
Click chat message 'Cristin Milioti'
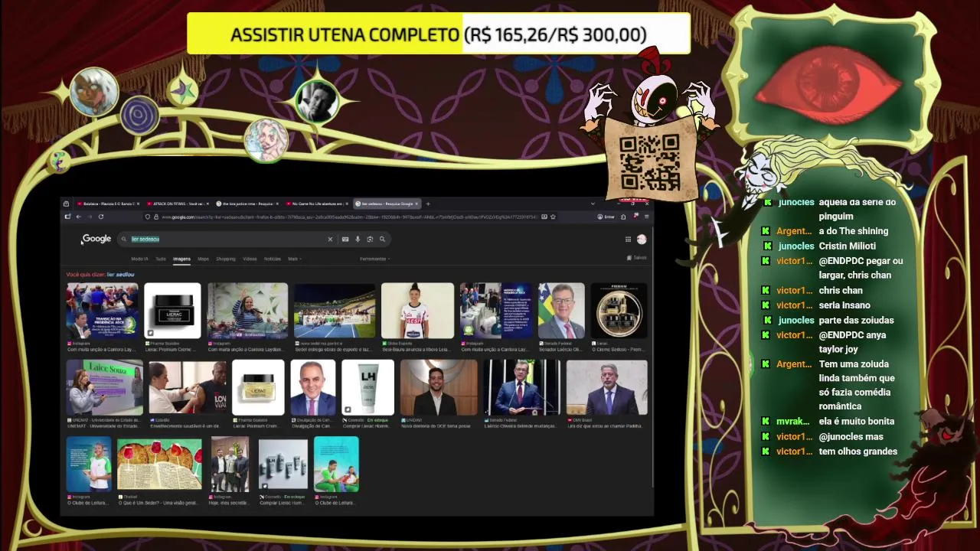(x=847, y=246)
